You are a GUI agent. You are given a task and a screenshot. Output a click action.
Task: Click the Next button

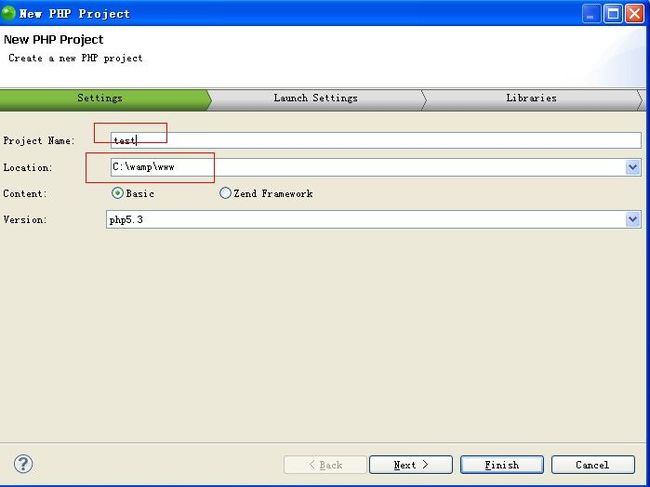[x=411, y=465]
